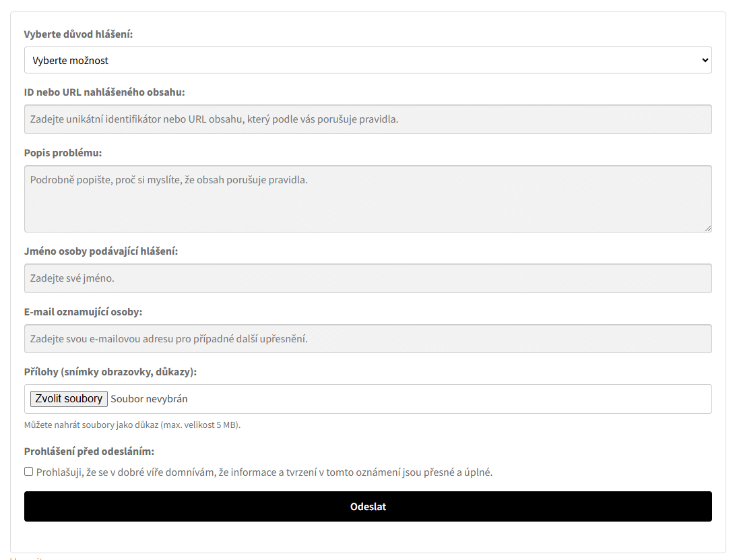Click the "Jméno osoby podávající hlášení:" label
Screen dimensions: 737x560
click(x=101, y=251)
